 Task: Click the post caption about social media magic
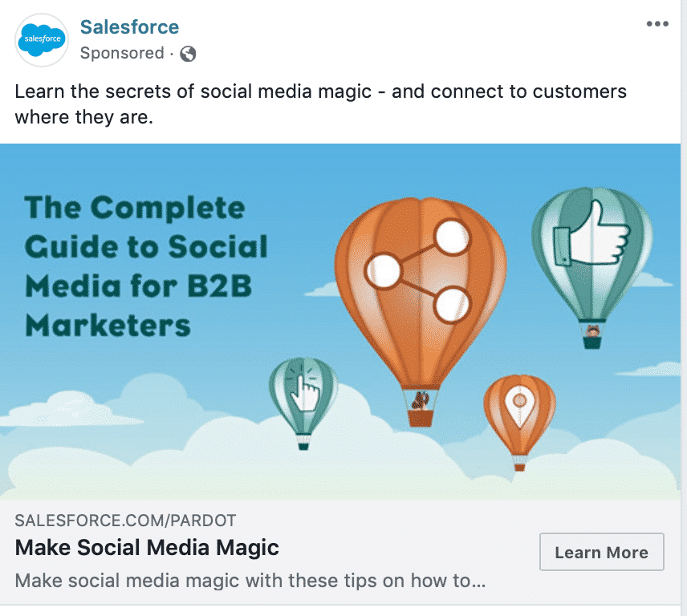click(321, 104)
